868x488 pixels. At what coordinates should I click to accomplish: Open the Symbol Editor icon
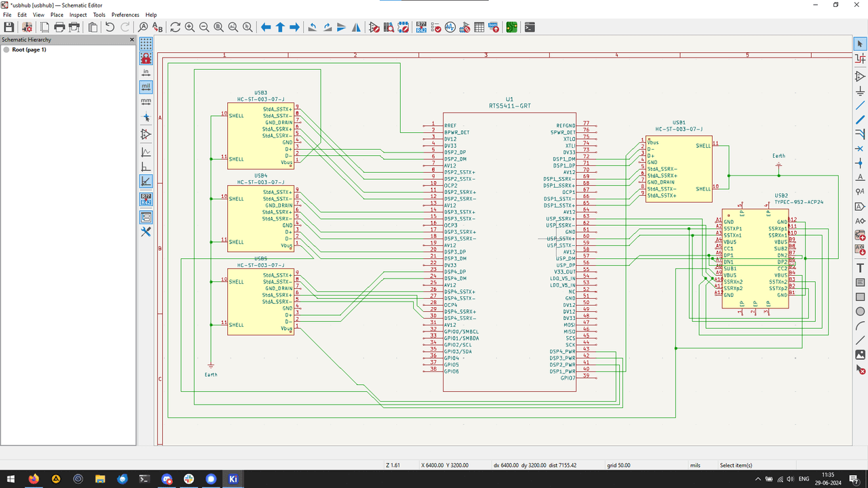pos(374,27)
